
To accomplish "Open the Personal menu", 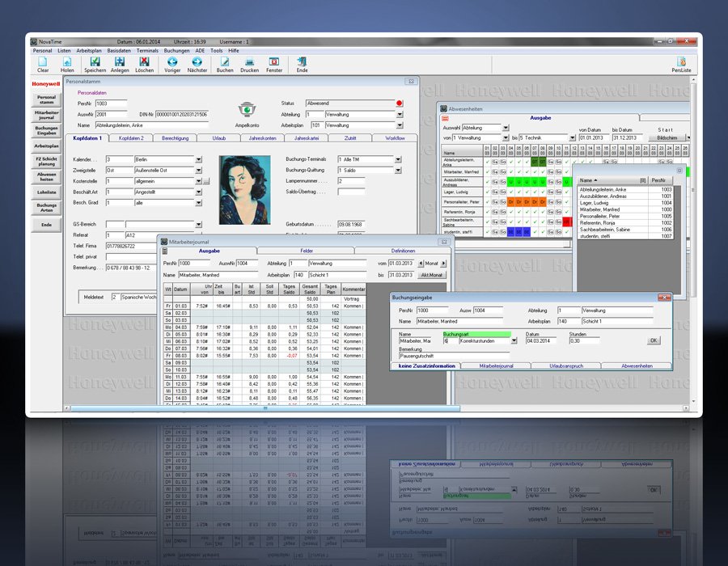I will [42, 51].
